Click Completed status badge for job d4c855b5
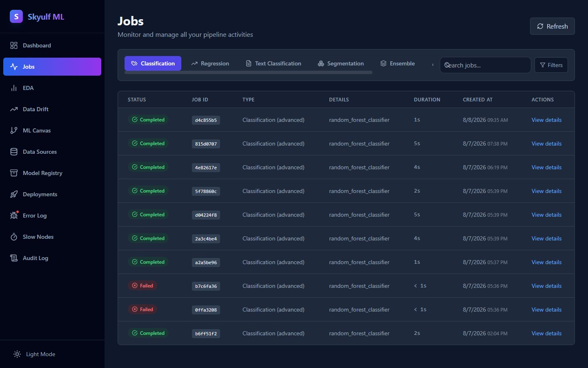 [x=148, y=120]
